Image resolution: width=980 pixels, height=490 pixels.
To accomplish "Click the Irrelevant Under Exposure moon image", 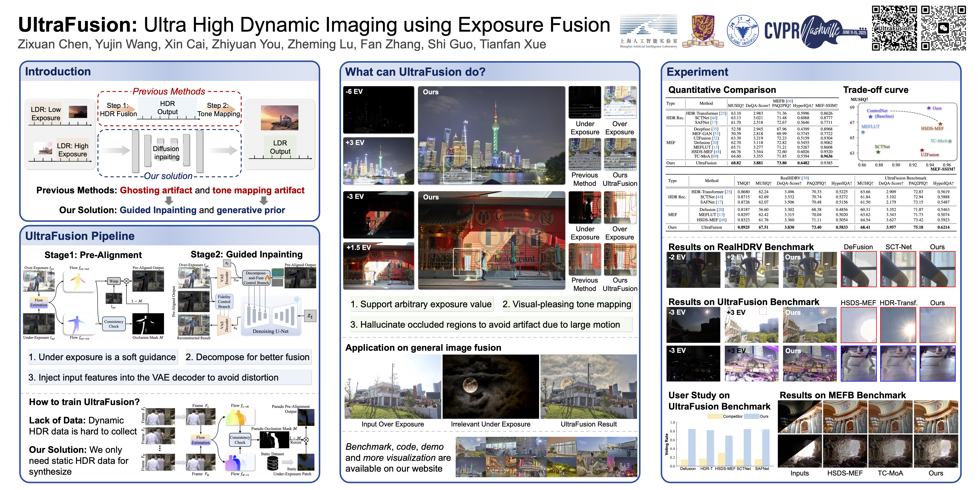I will 490,386.
